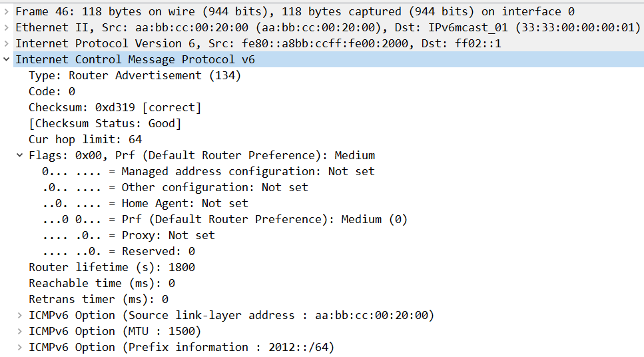Select Managed address configuration flag line
This screenshot has height=357, width=644.
[x=208, y=171]
